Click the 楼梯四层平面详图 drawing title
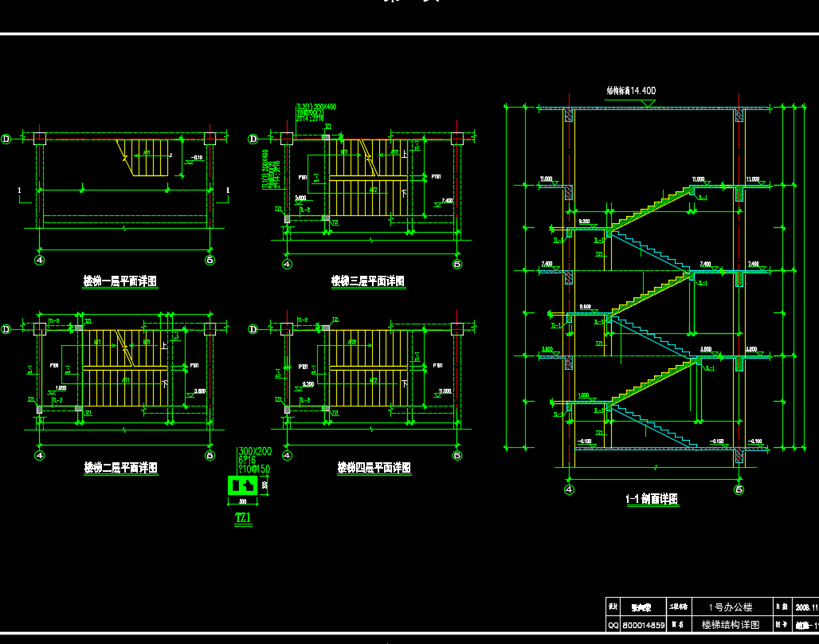 374,467
